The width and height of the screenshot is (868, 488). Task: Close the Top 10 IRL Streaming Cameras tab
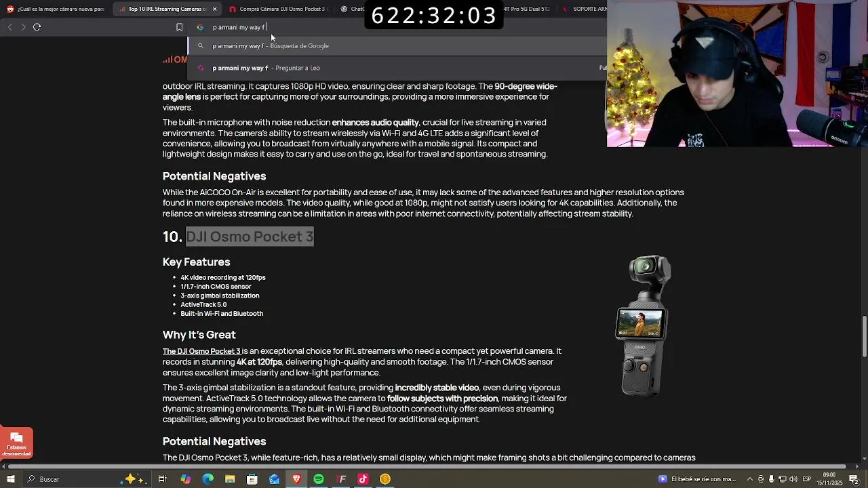click(215, 9)
